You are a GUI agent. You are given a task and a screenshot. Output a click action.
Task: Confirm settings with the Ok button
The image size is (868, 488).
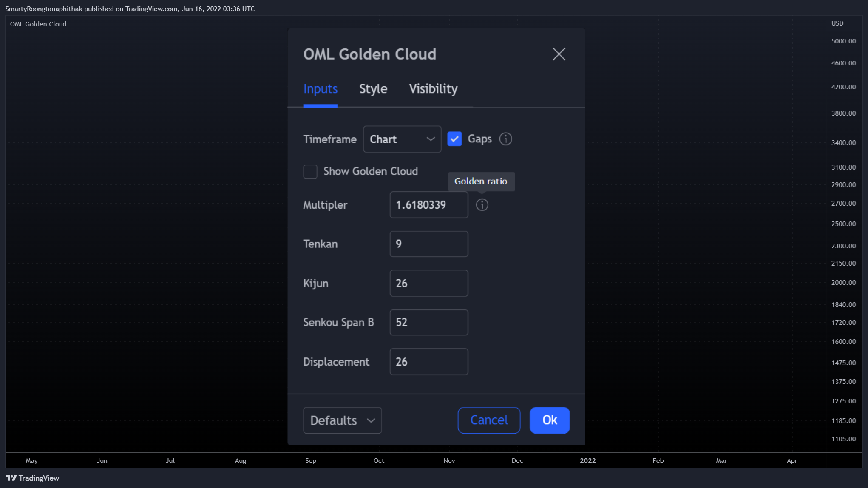click(x=550, y=420)
